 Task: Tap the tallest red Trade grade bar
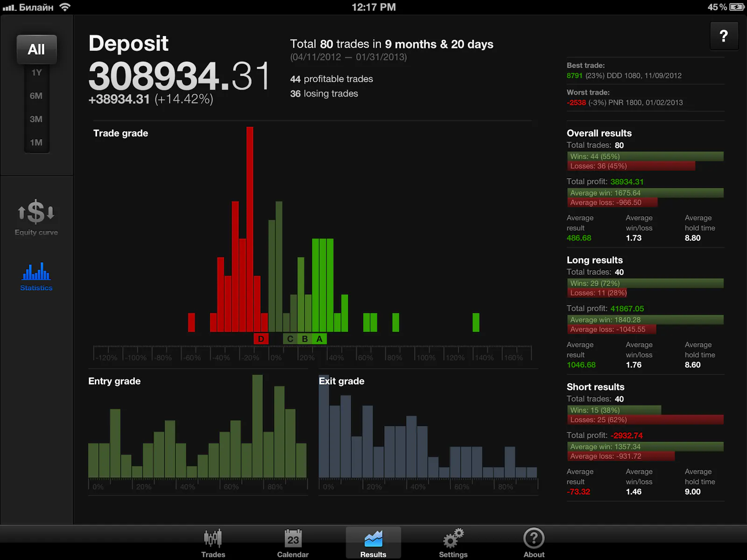coord(250,229)
